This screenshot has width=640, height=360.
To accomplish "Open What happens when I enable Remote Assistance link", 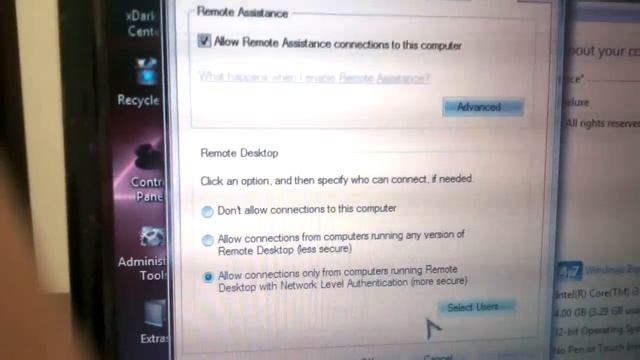I will coord(314,77).
